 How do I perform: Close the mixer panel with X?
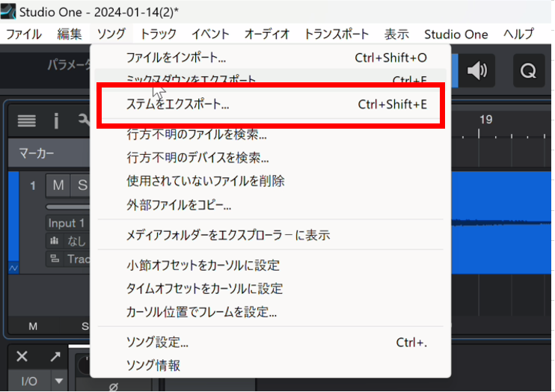coord(22,356)
